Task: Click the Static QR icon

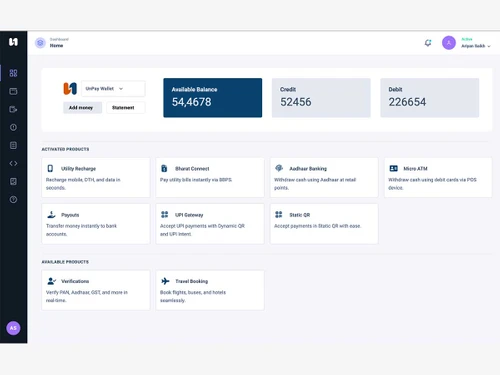Action: (x=279, y=214)
